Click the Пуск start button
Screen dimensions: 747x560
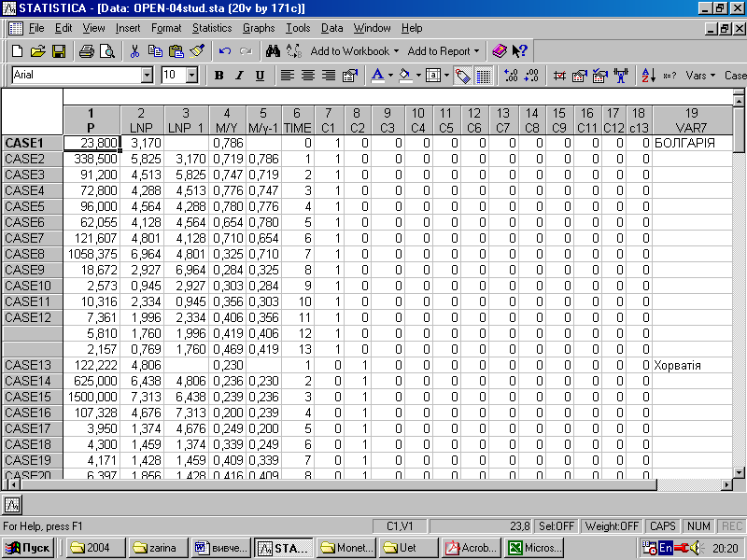click(x=29, y=548)
